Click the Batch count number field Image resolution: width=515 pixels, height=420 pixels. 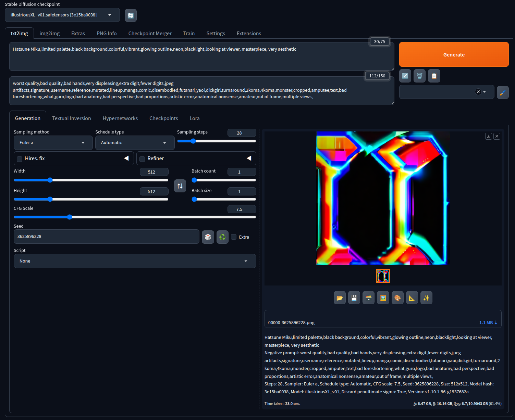coord(242,172)
